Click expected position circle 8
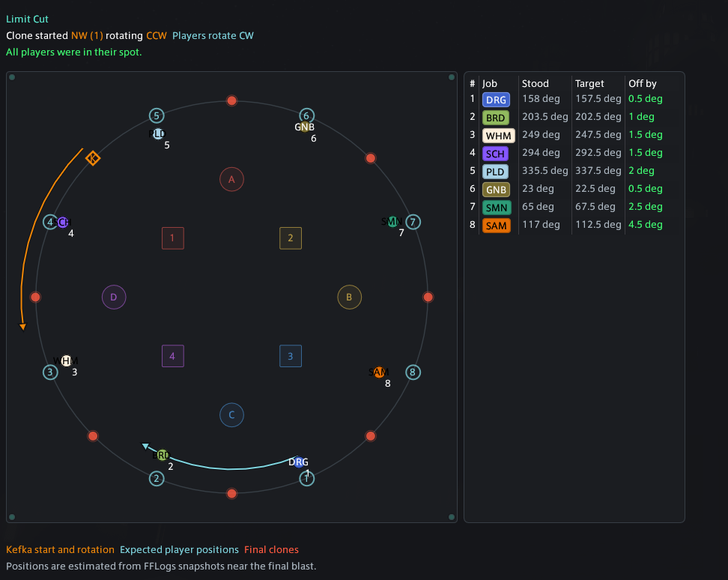The image size is (728, 580). coord(413,372)
